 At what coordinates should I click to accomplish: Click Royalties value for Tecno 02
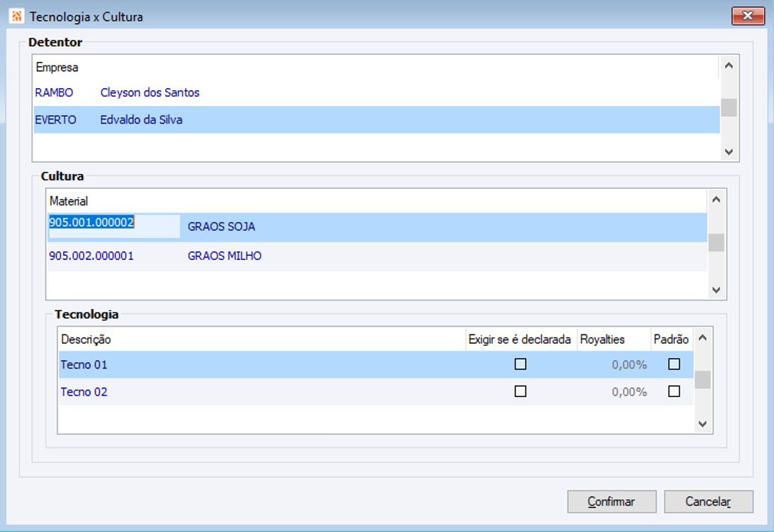629,391
